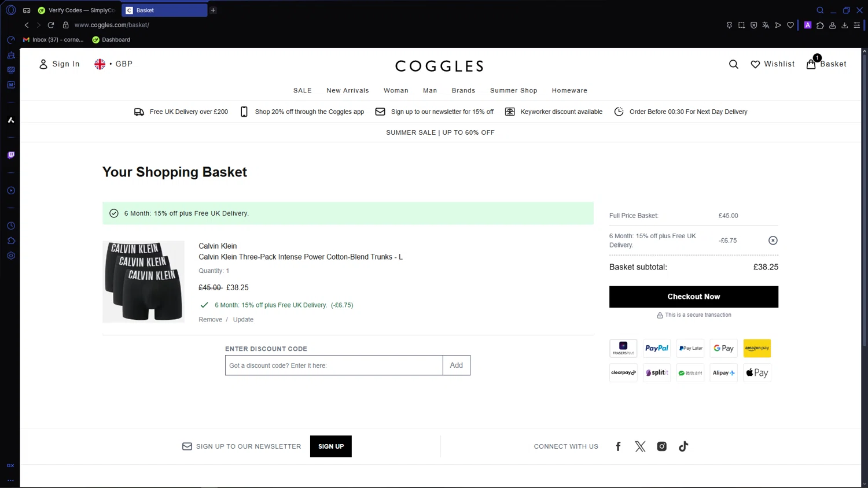This screenshot has height=488, width=868.
Task: Click the Sign In person icon
Action: point(43,64)
